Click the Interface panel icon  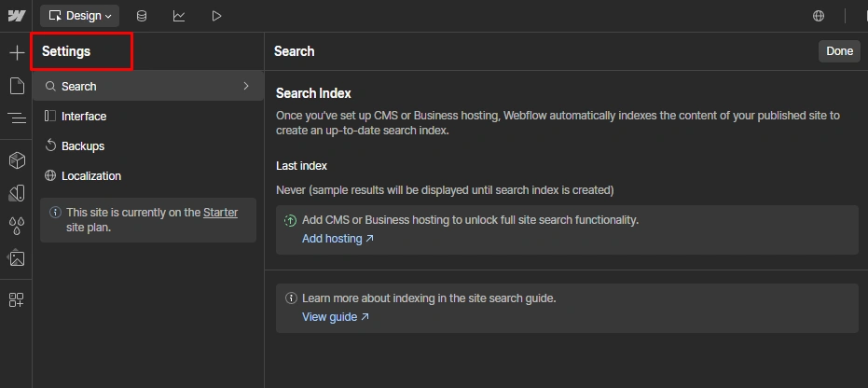click(x=50, y=116)
